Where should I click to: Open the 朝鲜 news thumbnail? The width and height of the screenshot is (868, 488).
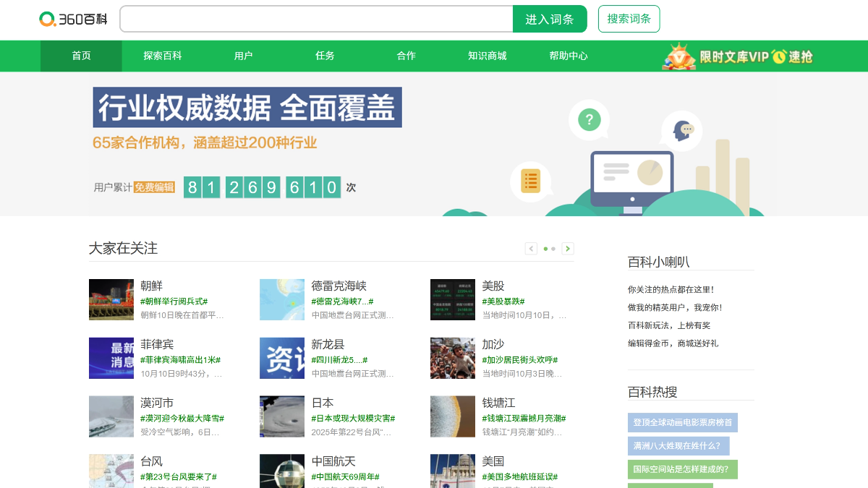pos(111,299)
